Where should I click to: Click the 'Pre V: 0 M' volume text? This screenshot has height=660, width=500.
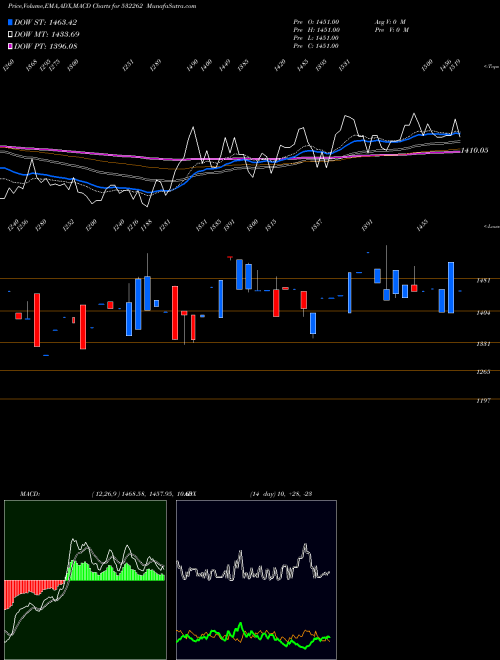coord(392,30)
